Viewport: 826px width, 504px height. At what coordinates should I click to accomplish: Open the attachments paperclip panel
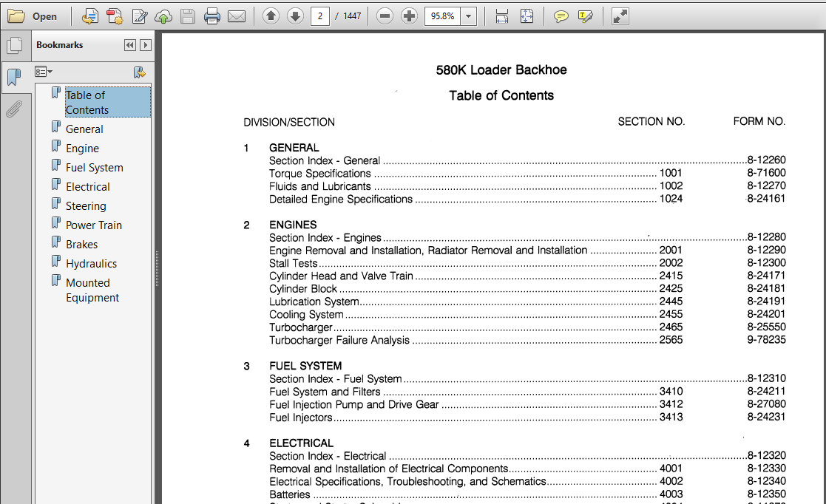[x=14, y=109]
